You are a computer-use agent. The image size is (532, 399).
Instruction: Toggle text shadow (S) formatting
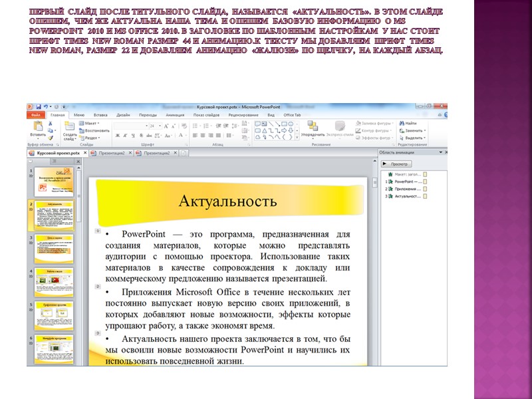click(141, 136)
